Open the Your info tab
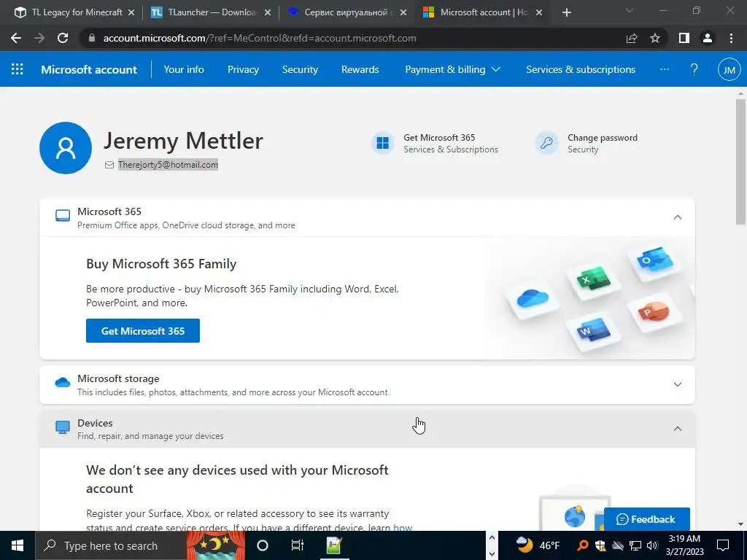 (x=183, y=69)
